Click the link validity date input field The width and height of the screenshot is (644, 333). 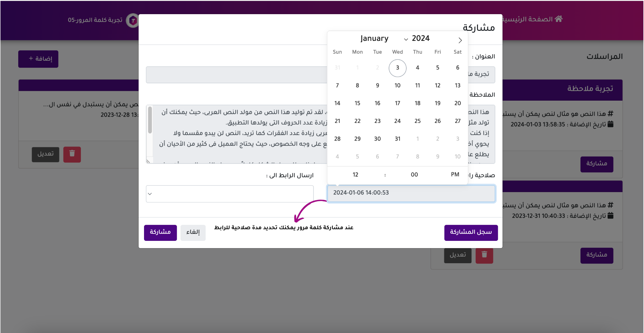(x=411, y=193)
